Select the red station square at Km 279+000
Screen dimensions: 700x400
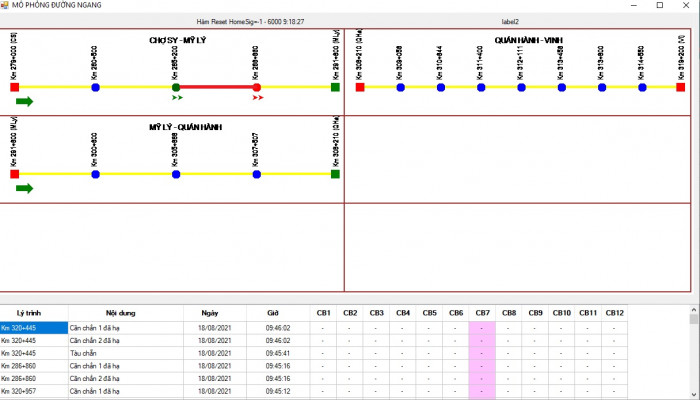pyautogui.click(x=15, y=88)
